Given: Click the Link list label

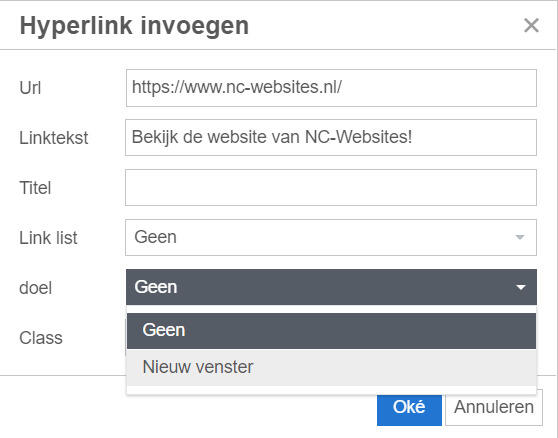Looking at the screenshot, I should click(48, 238).
